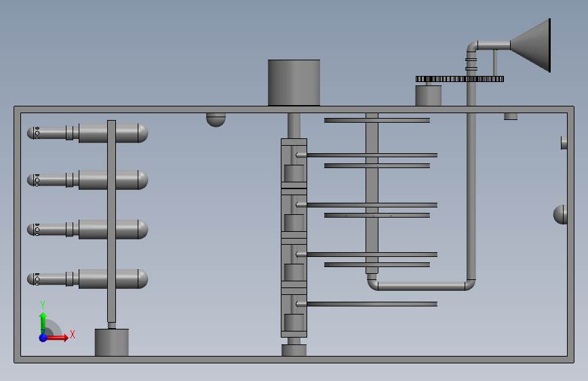Viewport: 588px width, 381px height.
Task: Select the horizontal bottom run of U-shaped pipe
Action: (x=421, y=287)
